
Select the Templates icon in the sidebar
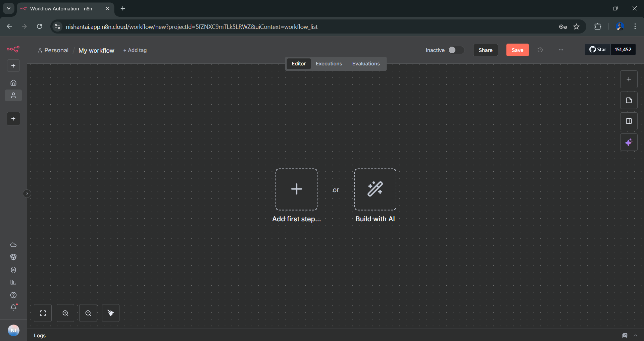coord(13,257)
